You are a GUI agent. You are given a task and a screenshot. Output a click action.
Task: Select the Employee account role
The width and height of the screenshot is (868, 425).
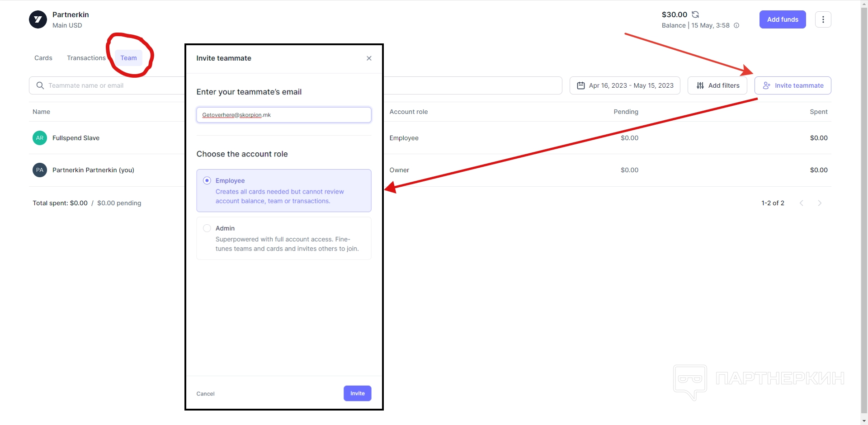coord(207,180)
